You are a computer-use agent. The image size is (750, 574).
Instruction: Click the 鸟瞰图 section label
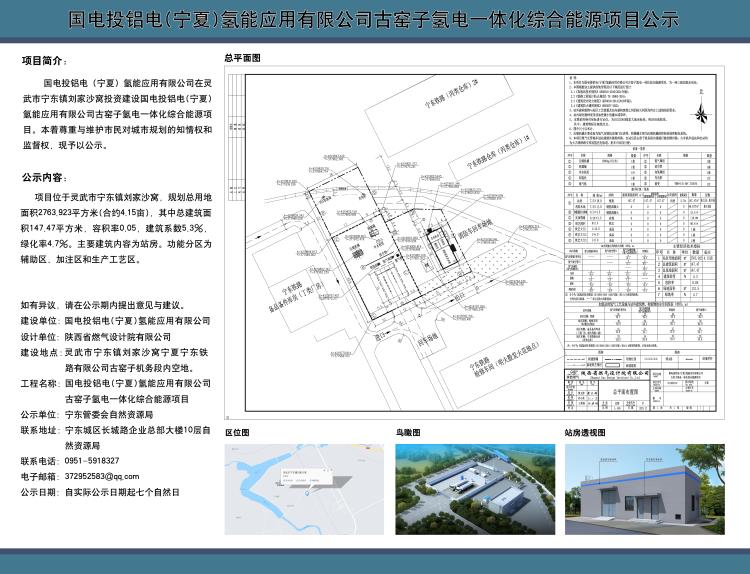pos(408,433)
